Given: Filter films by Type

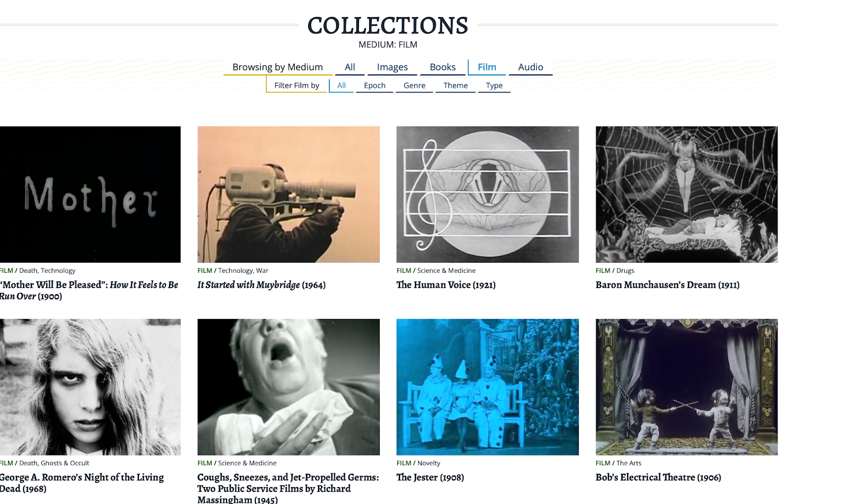Looking at the screenshot, I should pyautogui.click(x=494, y=85).
